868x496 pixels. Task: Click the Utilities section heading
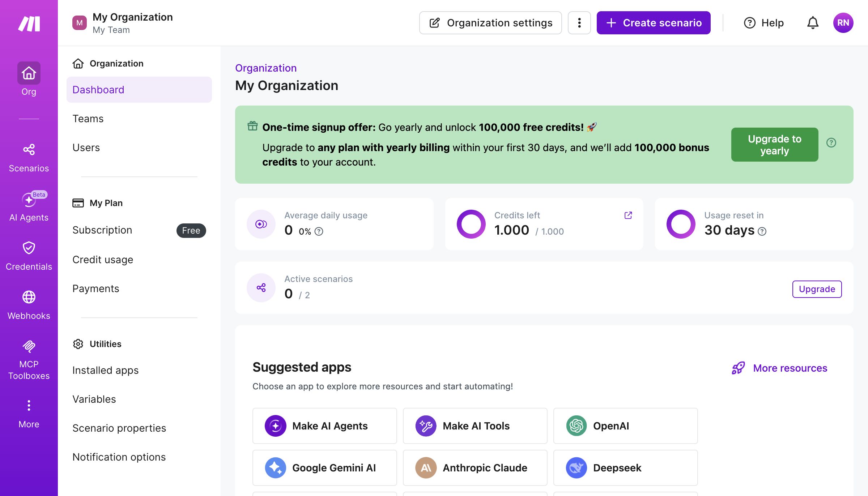pyautogui.click(x=97, y=344)
